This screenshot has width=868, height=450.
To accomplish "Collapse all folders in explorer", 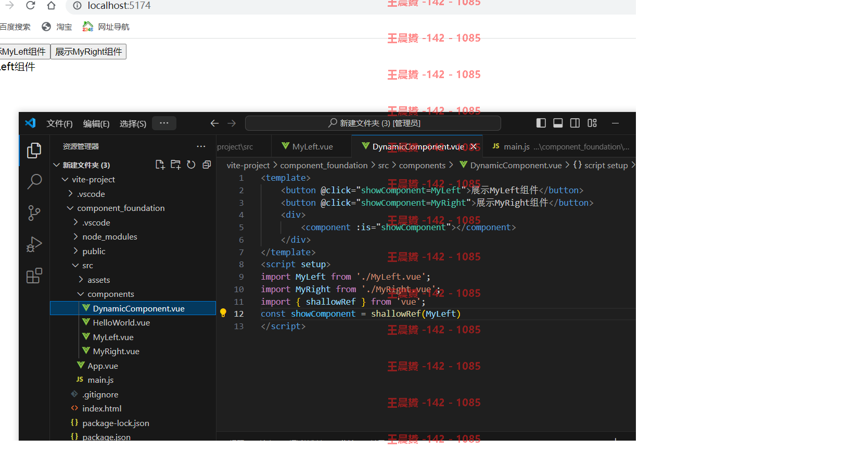I will click(207, 165).
